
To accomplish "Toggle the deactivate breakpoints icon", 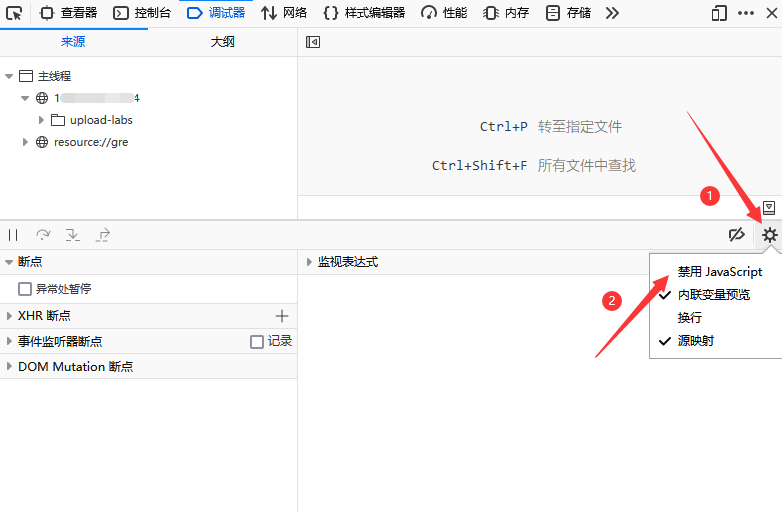I will 737,235.
